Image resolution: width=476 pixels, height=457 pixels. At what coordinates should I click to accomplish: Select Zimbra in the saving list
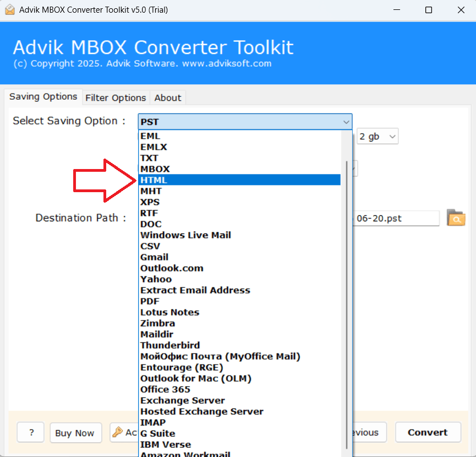coord(239,323)
